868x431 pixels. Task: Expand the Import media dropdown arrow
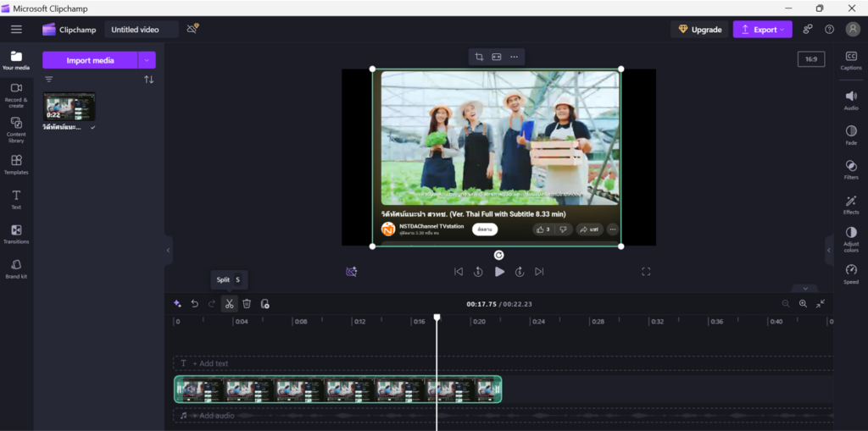(x=147, y=60)
